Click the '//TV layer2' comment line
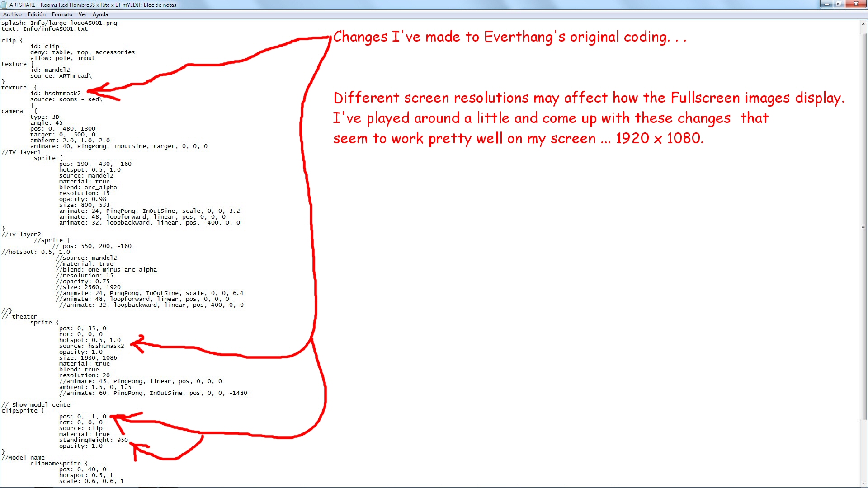Screen dimensions: 868x488 21,235
